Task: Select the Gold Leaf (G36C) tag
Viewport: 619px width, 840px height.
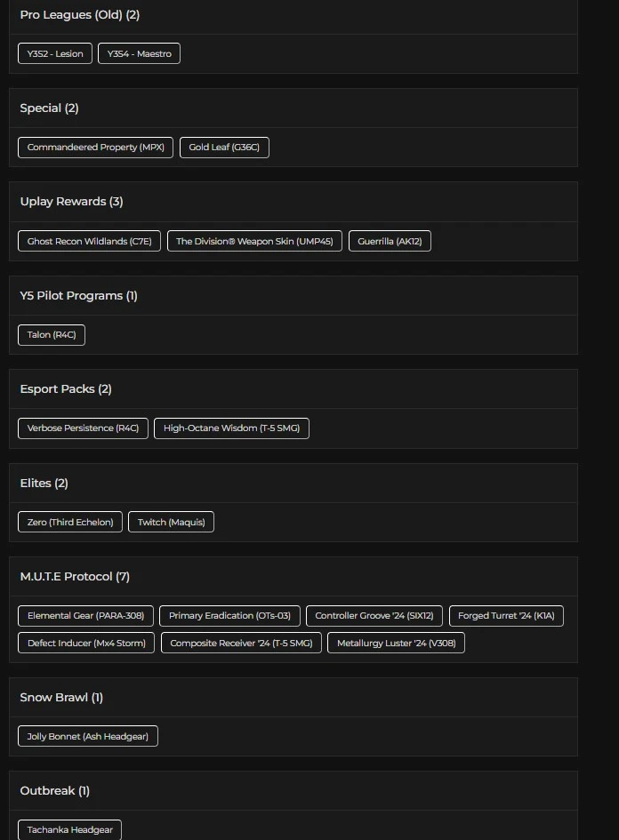Action: (x=224, y=148)
